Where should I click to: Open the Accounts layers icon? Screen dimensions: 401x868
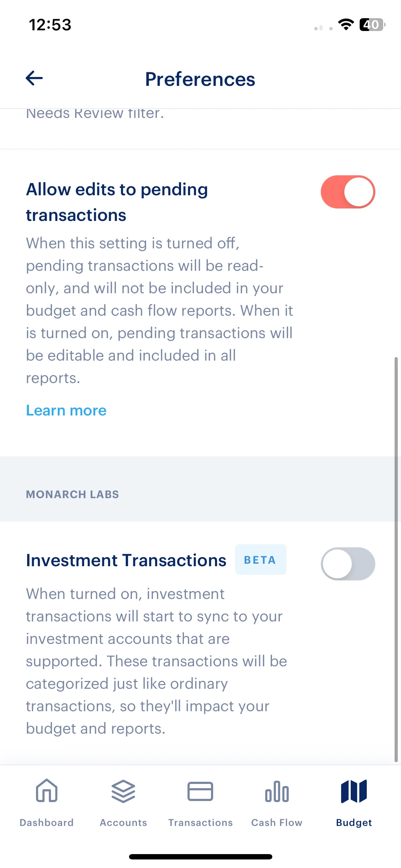tap(123, 791)
